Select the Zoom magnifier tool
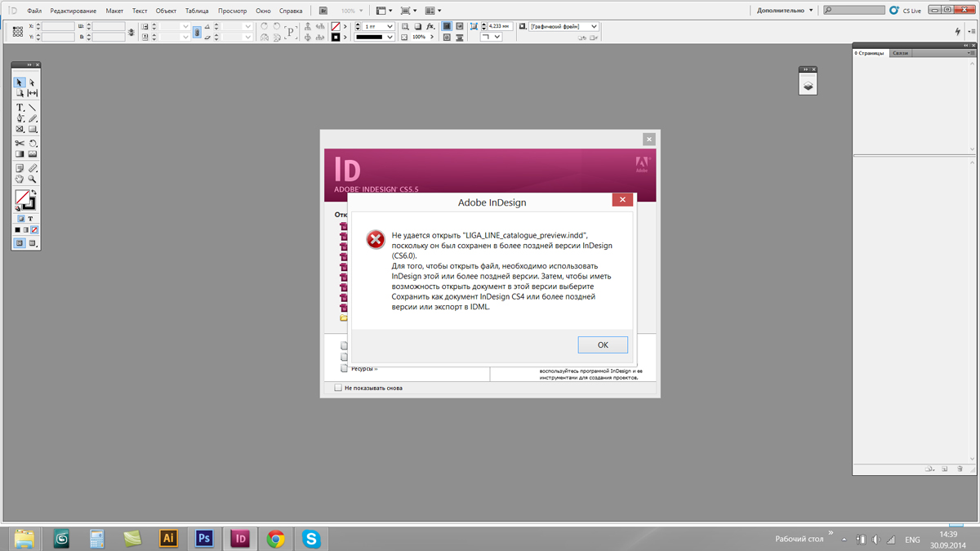Viewport: 980px width, 551px height. click(33, 179)
